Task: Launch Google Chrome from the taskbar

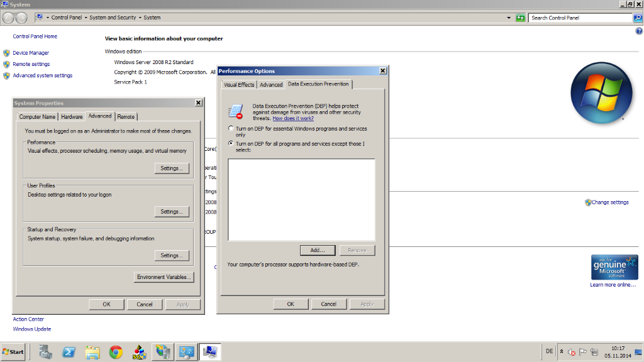Action: coord(116,352)
